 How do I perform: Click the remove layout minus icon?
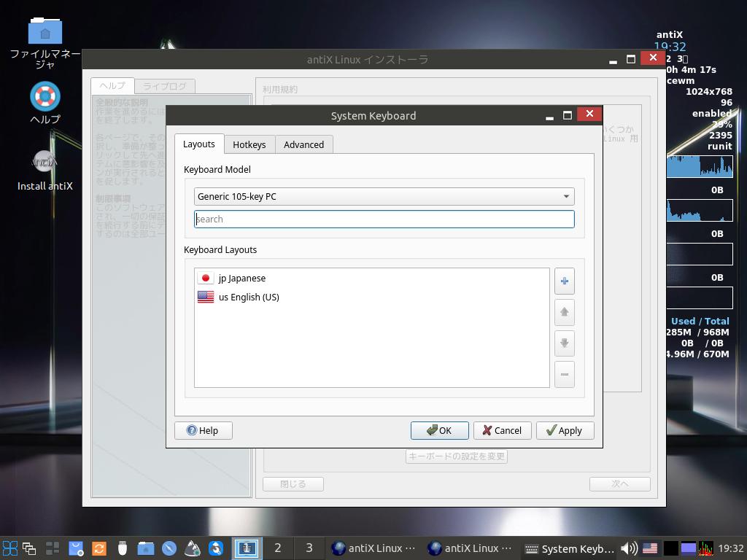564,375
